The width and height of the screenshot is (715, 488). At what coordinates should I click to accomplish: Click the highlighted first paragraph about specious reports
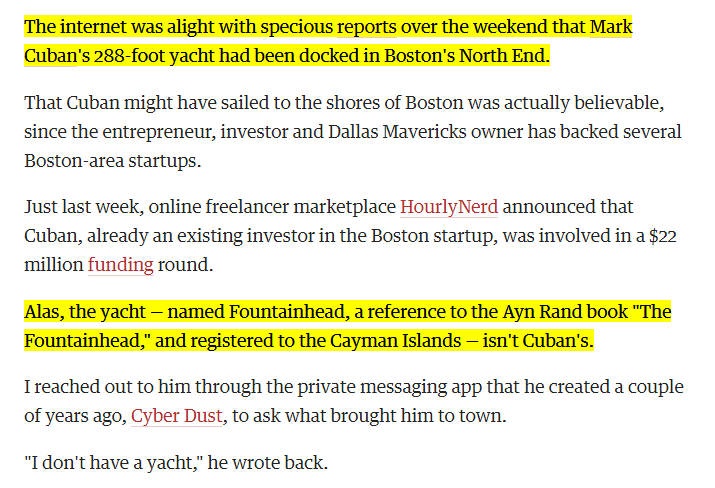[328, 40]
